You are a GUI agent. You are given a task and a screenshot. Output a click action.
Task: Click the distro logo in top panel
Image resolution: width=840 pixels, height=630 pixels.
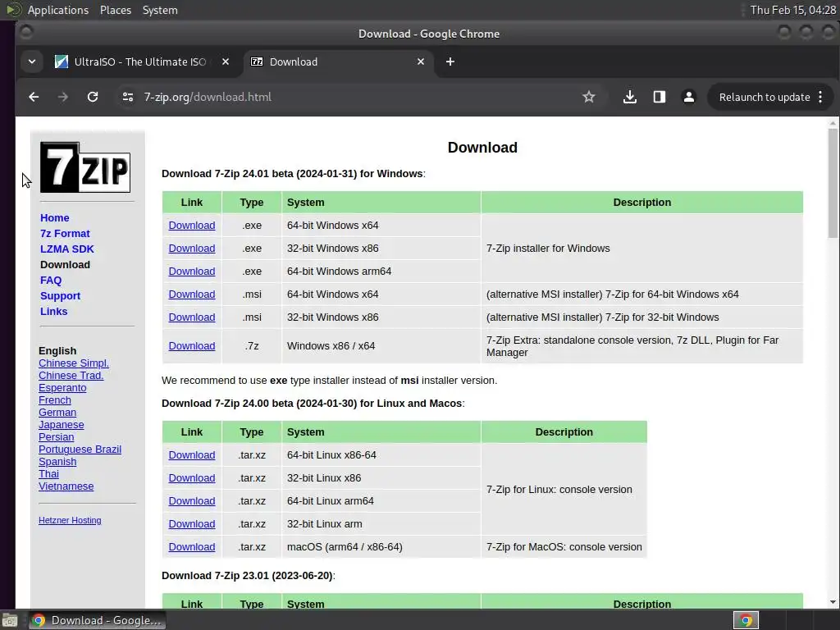tap(13, 10)
